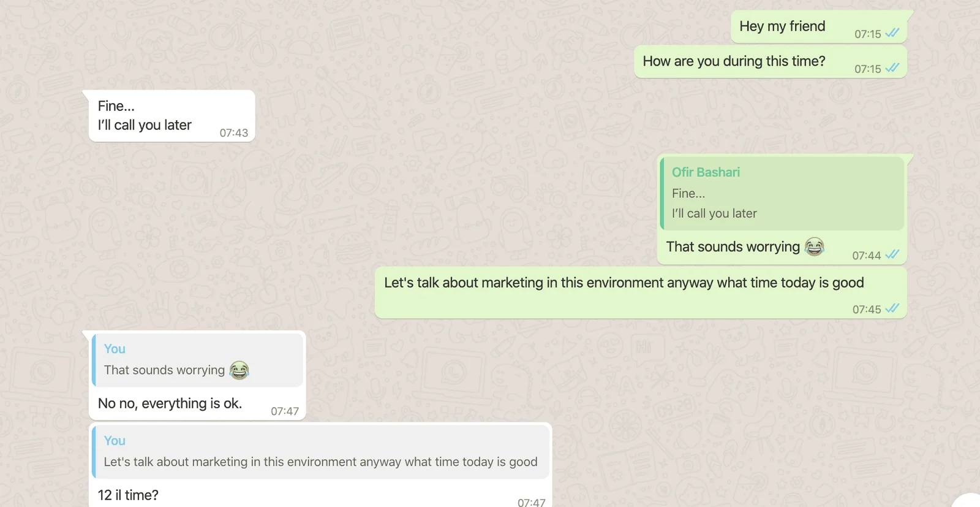Select received "I'll call you later" bubble
Image resolution: width=980 pixels, height=507 pixels.
coord(171,116)
